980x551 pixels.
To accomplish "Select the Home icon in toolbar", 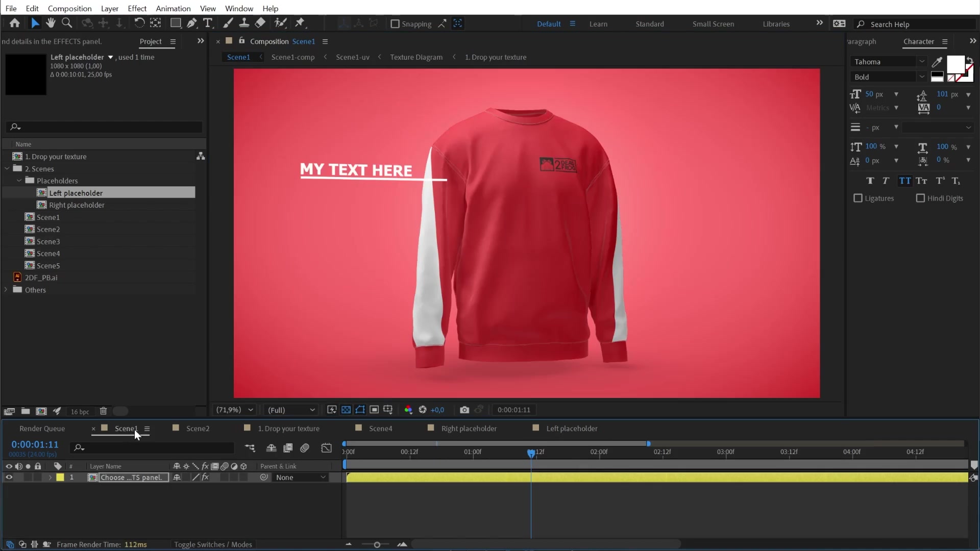I will (x=15, y=23).
